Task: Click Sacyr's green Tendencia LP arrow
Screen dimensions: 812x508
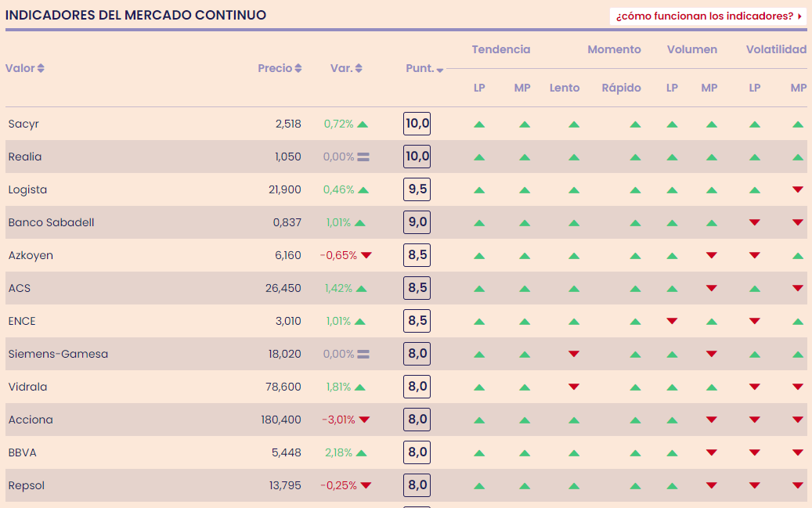Action: click(x=479, y=124)
